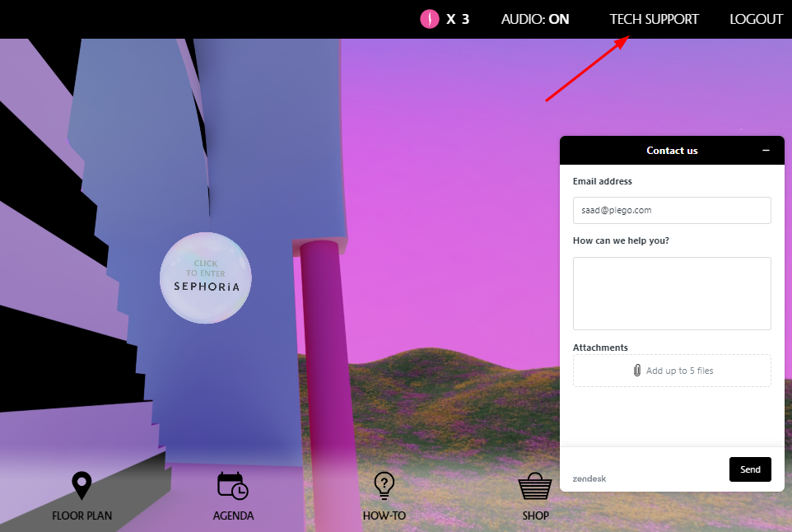Click LOGOUT in the top bar
Viewport: 792px width, 532px height.
tap(756, 19)
